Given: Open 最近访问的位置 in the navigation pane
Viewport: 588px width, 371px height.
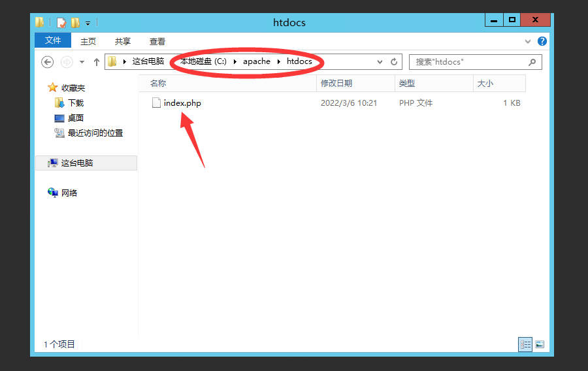Looking at the screenshot, I should tap(95, 133).
